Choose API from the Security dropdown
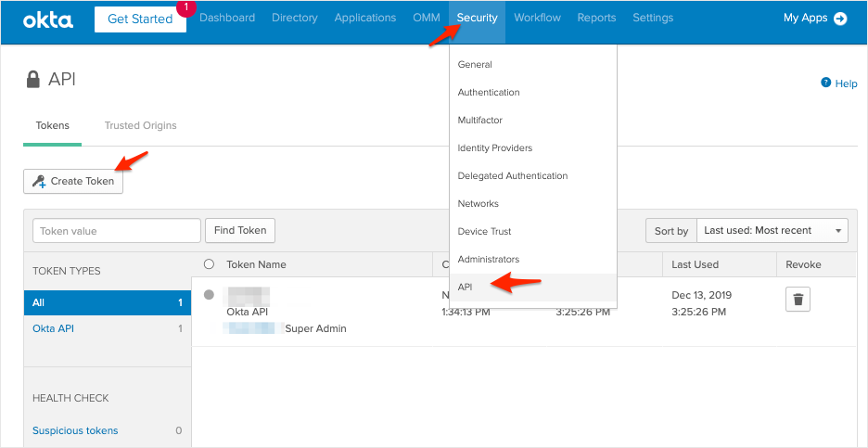Viewport: 868px width, 448px height. pyautogui.click(x=466, y=288)
